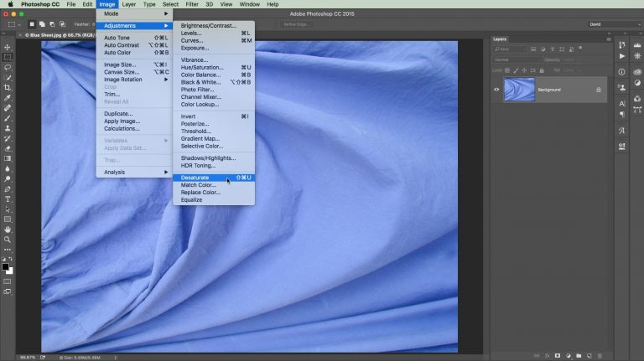Click the Apple menu icon
Screen dimensions: 644x361
[8, 4]
